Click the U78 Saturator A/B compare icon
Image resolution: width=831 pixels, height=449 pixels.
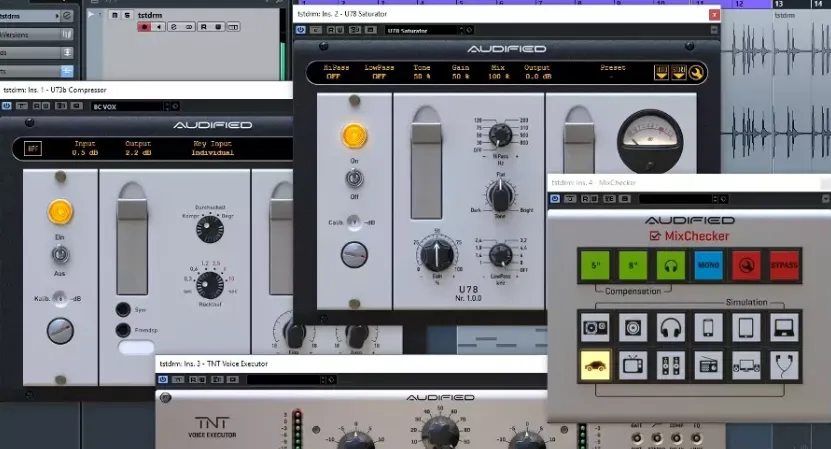(x=355, y=30)
